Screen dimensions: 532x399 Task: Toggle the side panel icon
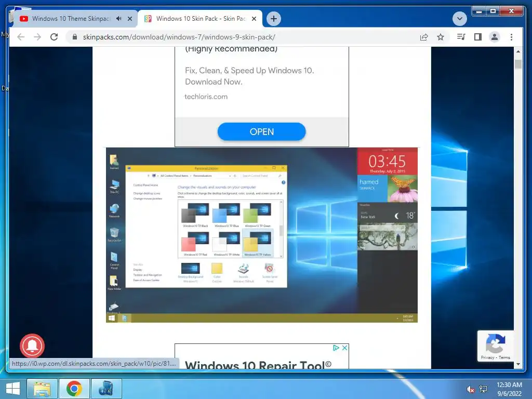click(478, 37)
